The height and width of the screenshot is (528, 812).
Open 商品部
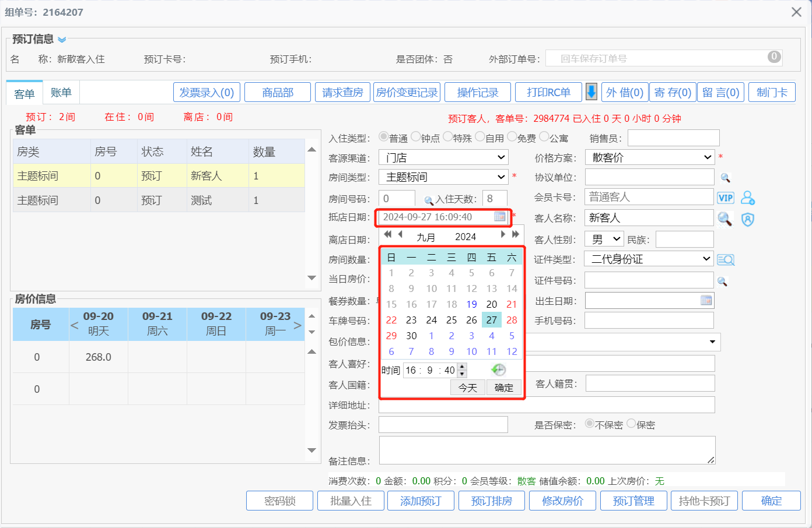pos(278,92)
